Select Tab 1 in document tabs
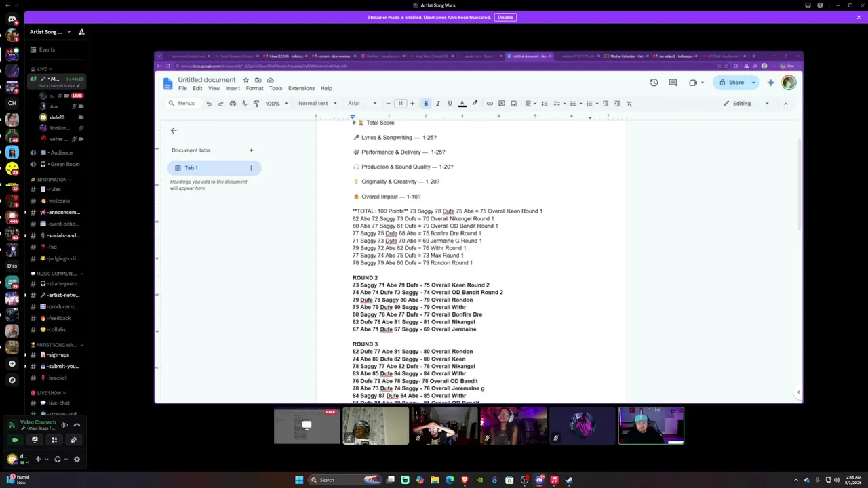The width and height of the screenshot is (868, 488). coord(214,168)
